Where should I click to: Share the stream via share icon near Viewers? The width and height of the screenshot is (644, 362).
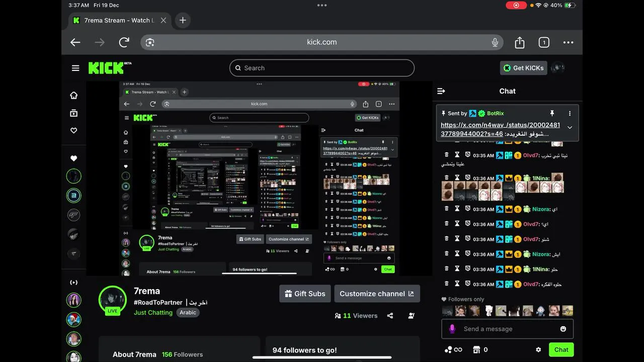(390, 316)
